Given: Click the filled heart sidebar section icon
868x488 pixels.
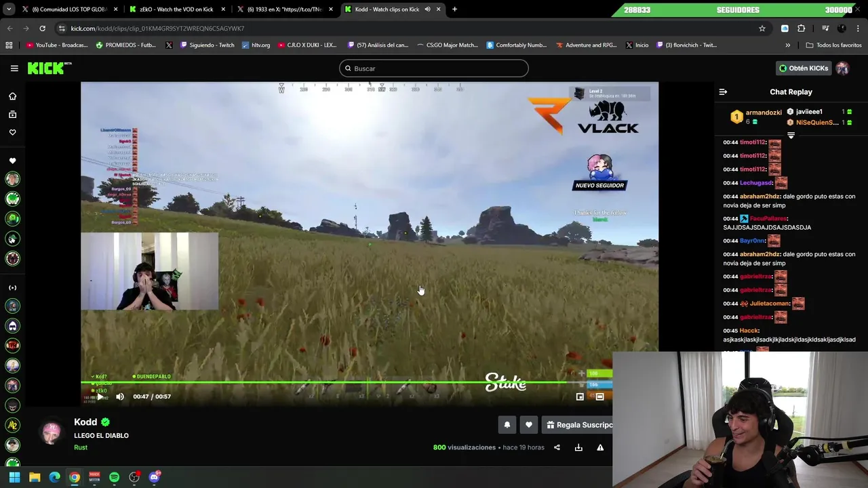Looking at the screenshot, I should (12, 161).
